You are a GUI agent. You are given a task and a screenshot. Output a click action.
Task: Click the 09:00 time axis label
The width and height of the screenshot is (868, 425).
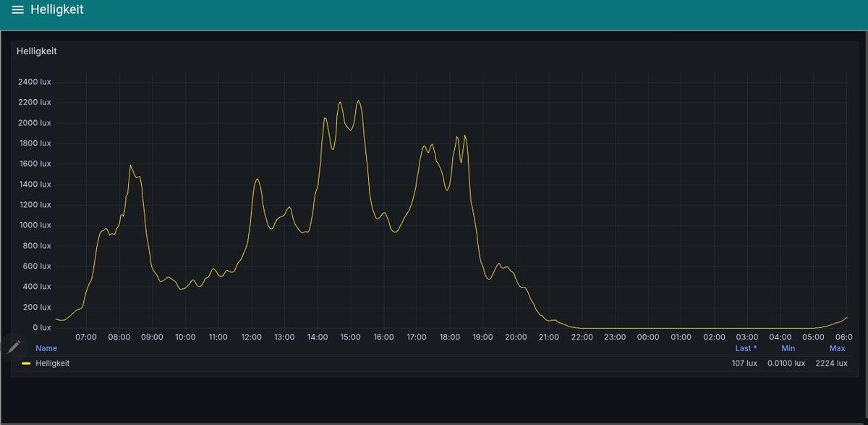tap(152, 337)
